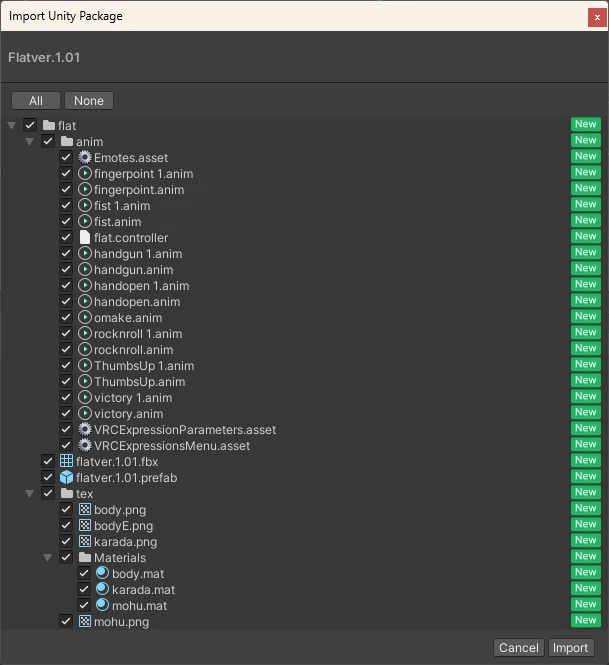Click the omake.anim animation icon

pyautogui.click(x=85, y=318)
